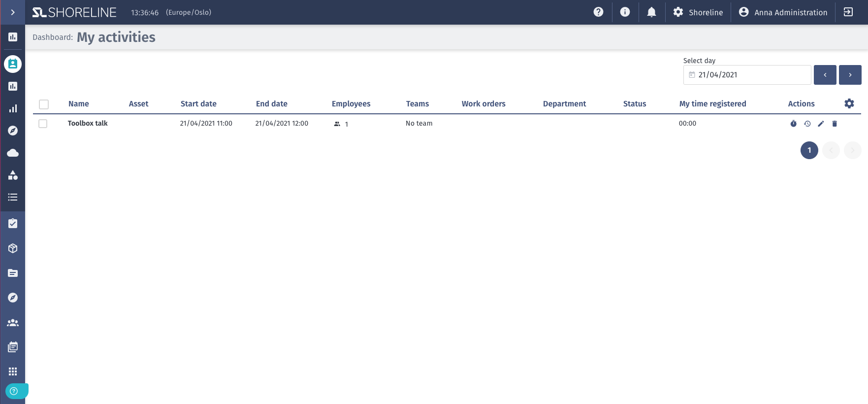Go to the previous day

[825, 75]
